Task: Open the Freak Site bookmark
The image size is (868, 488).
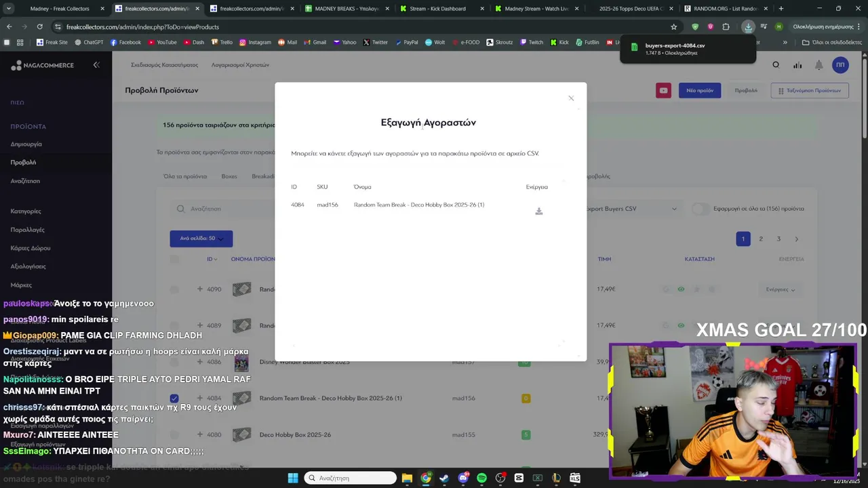Action: [x=51, y=42]
